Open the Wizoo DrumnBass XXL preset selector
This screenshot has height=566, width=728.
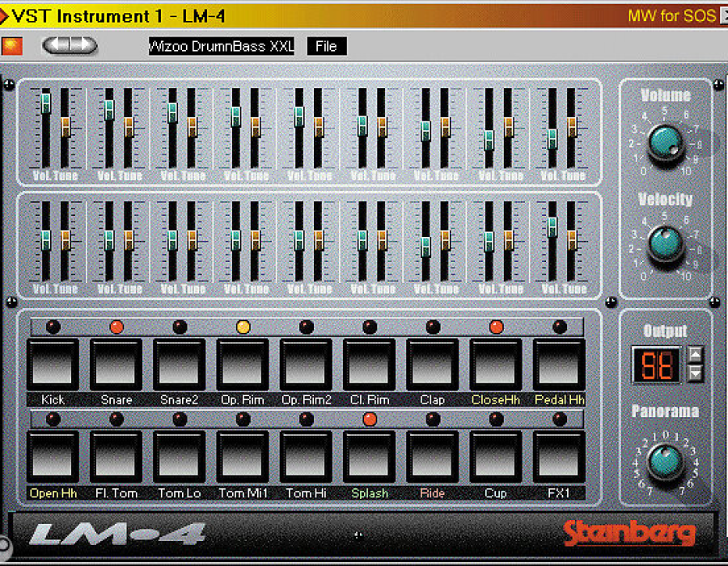pyautogui.click(x=222, y=46)
